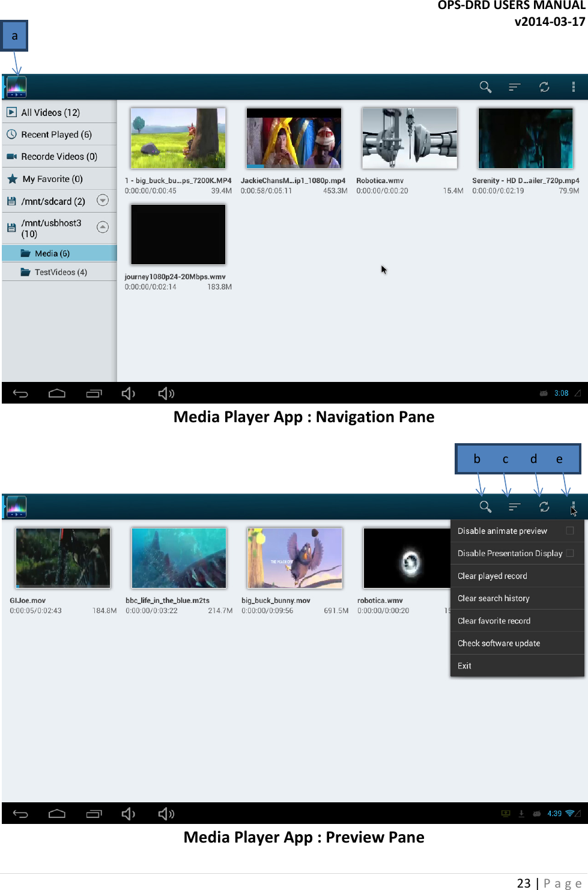Choose Exit from the options menu
Screen dimensions: 588x890
464,665
